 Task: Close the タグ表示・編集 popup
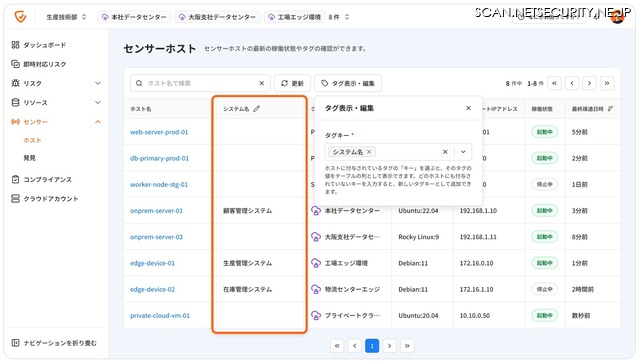469,108
